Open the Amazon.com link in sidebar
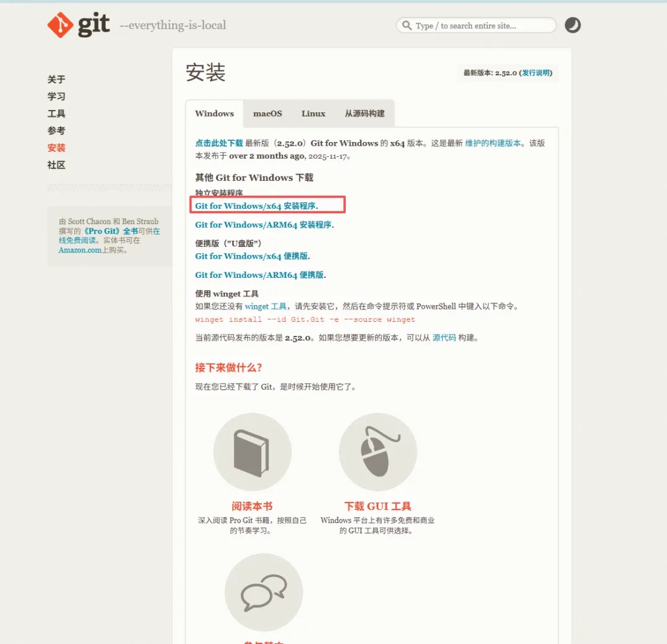Viewport: 667px width, 644px height. pyautogui.click(x=80, y=250)
